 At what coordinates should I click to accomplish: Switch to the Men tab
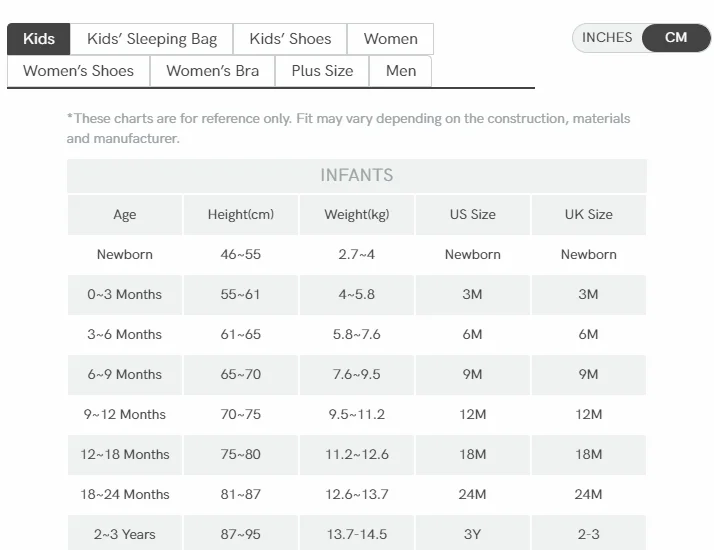401,71
